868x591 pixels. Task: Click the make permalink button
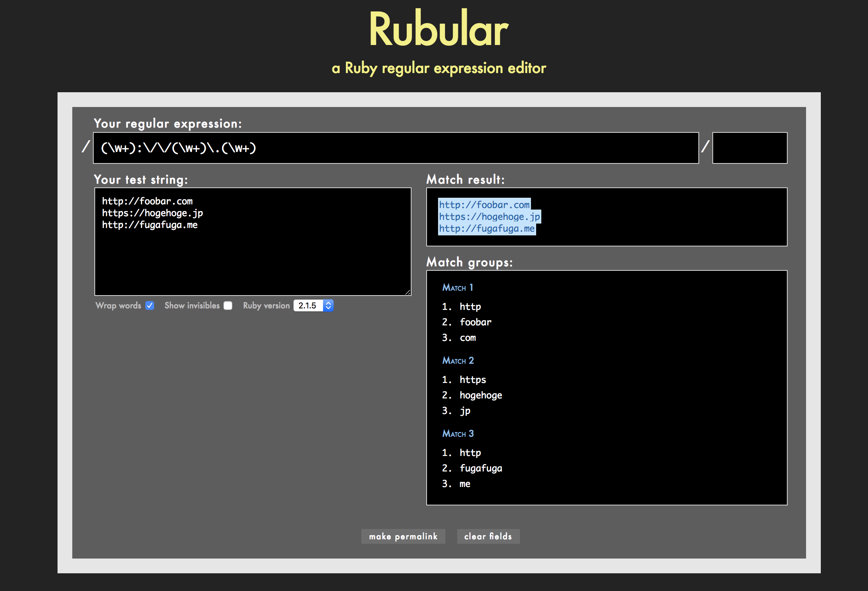tap(403, 536)
